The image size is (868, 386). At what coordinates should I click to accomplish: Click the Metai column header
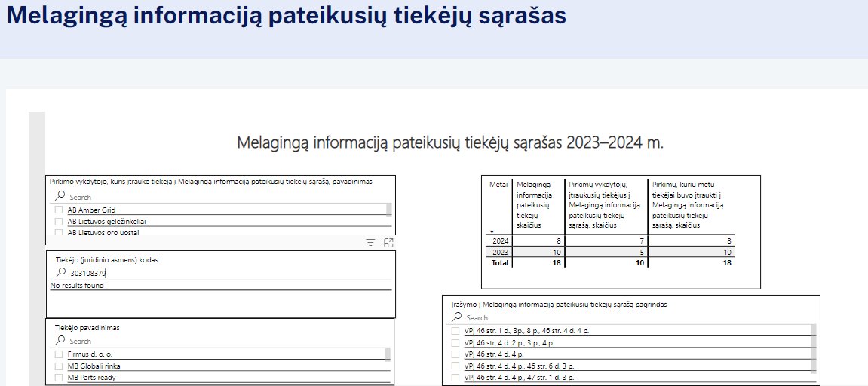[x=498, y=185]
